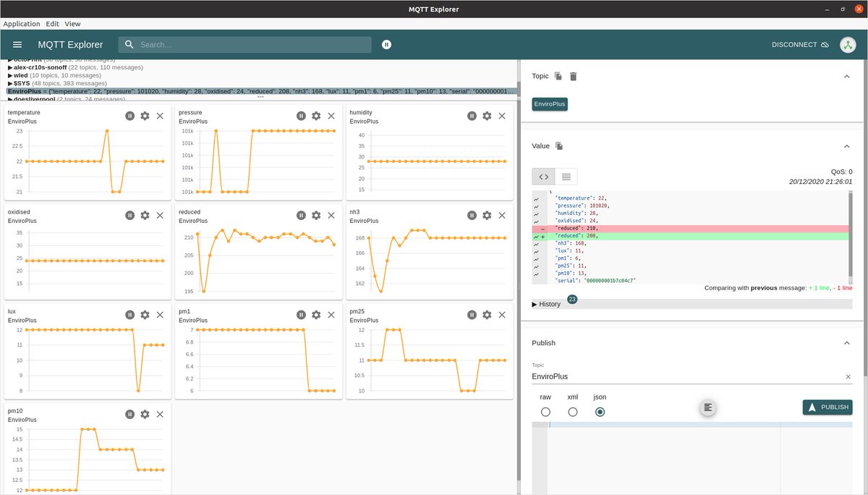
Task: Expand the wled topic tree node
Action: click(x=10, y=75)
